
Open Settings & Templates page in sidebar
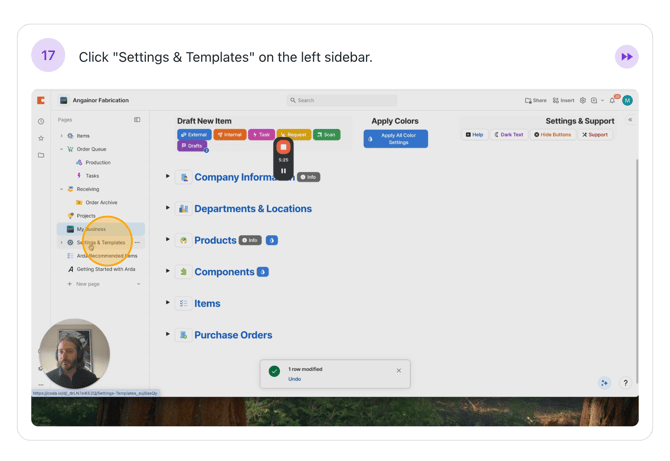101,242
